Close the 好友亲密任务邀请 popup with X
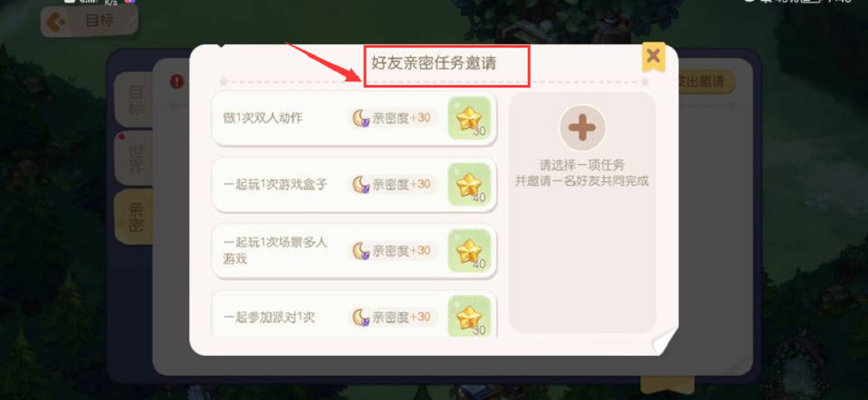Image resolution: width=868 pixels, height=400 pixels. pos(654,56)
